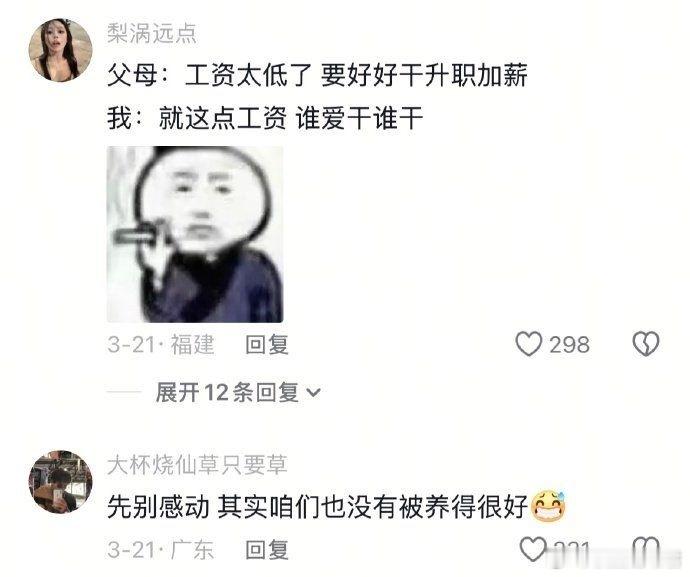Image resolution: width=690 pixels, height=577 pixels.
Task: Open username 大杯烧仙草只要草
Action: coord(197,465)
